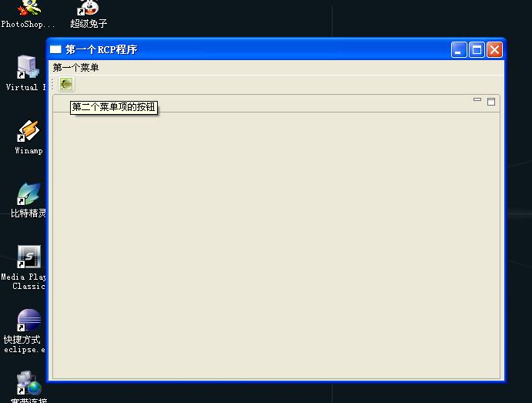Open the 第一个菜单 menu

coord(75,68)
